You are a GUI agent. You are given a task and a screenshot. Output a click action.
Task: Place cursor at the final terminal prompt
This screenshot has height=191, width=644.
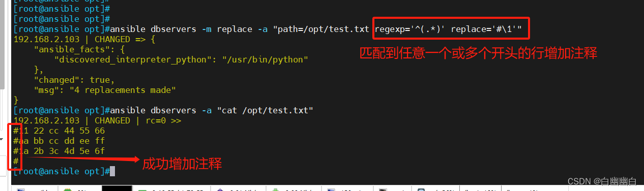[112, 171]
